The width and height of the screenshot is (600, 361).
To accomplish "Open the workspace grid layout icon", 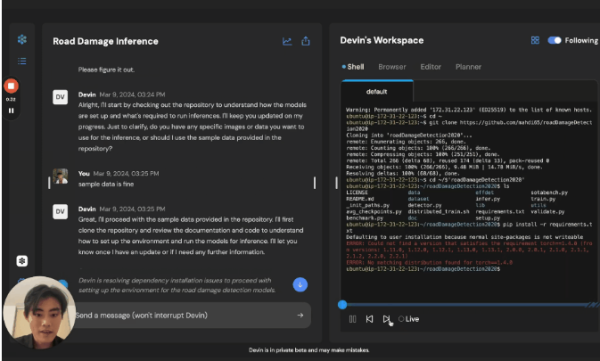I will point(535,40).
